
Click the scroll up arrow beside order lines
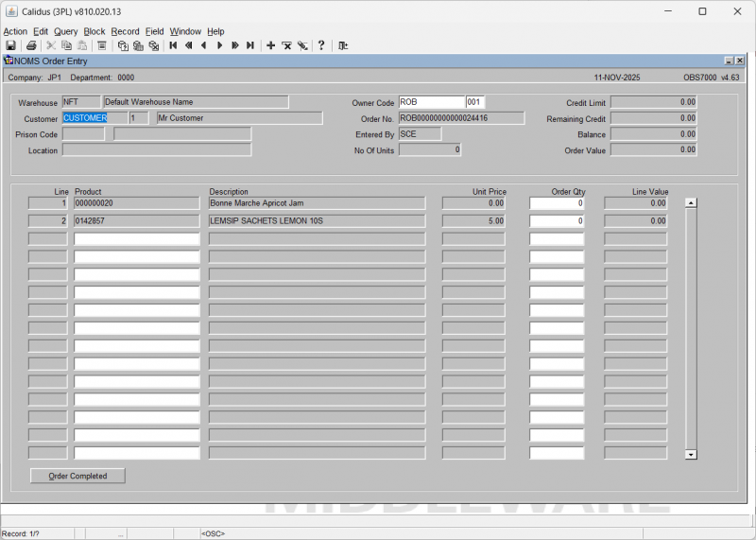691,202
